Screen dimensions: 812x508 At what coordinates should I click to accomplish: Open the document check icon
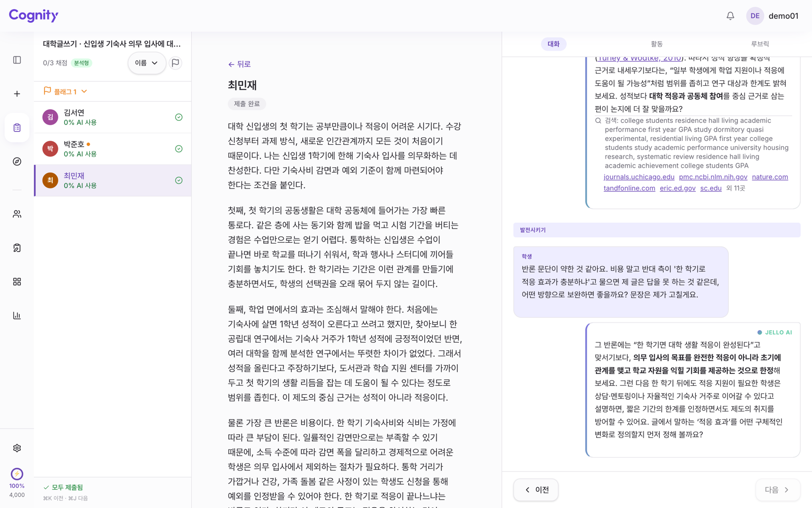click(17, 248)
